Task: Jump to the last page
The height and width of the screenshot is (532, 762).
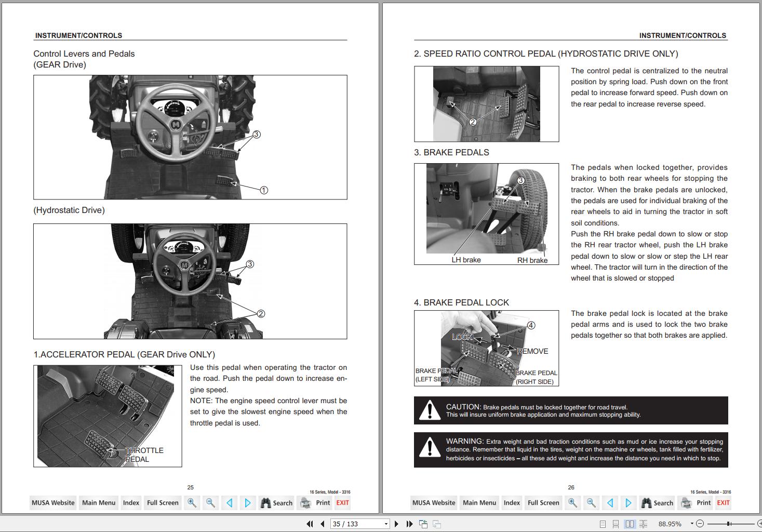Action: [x=409, y=524]
